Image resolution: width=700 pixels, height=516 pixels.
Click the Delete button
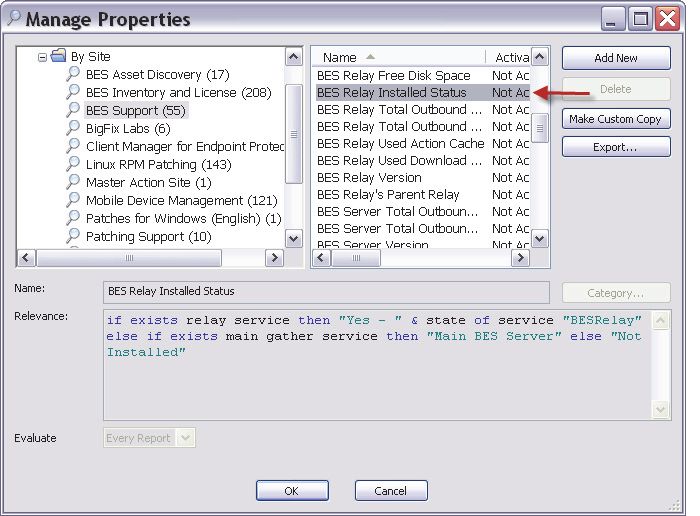point(616,89)
